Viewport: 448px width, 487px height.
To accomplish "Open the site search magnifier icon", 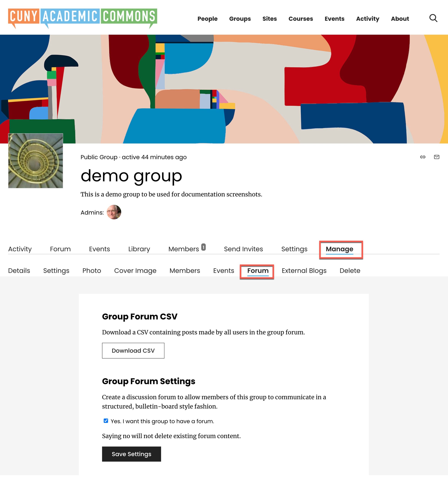I will click(433, 18).
